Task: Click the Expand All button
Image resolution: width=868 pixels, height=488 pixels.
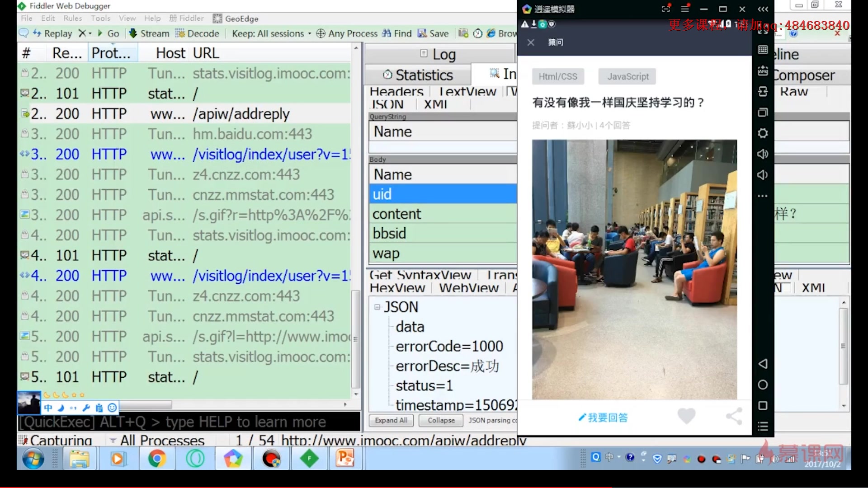Action: (x=391, y=420)
